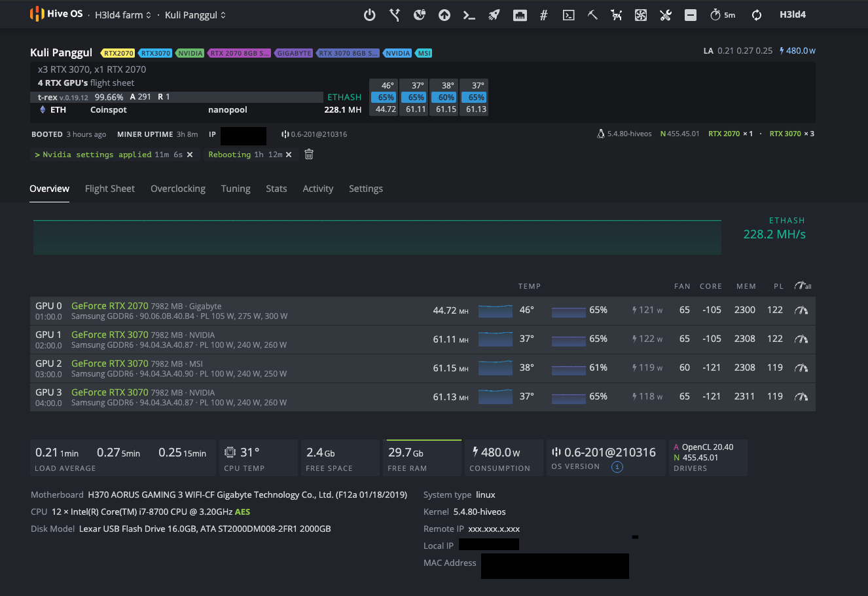
Task: Click the watchdog dog icon
Action: (617, 15)
